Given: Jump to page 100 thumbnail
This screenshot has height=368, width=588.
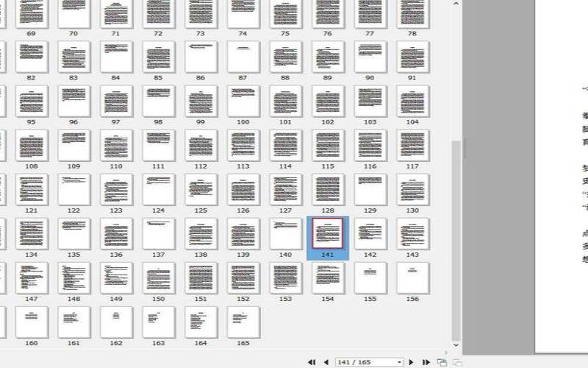Looking at the screenshot, I should pyautogui.click(x=243, y=102).
